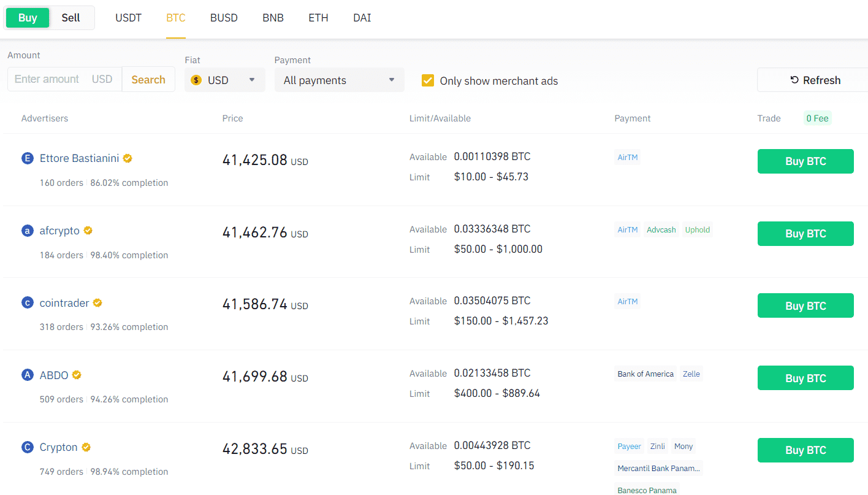Click price 41,462.76 USD
This screenshot has height=495, width=868.
coord(265,233)
